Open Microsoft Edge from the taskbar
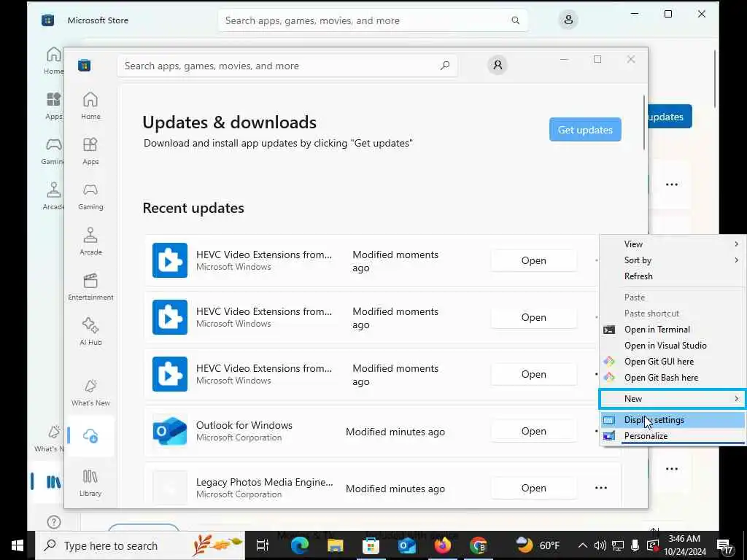 [x=300, y=545]
